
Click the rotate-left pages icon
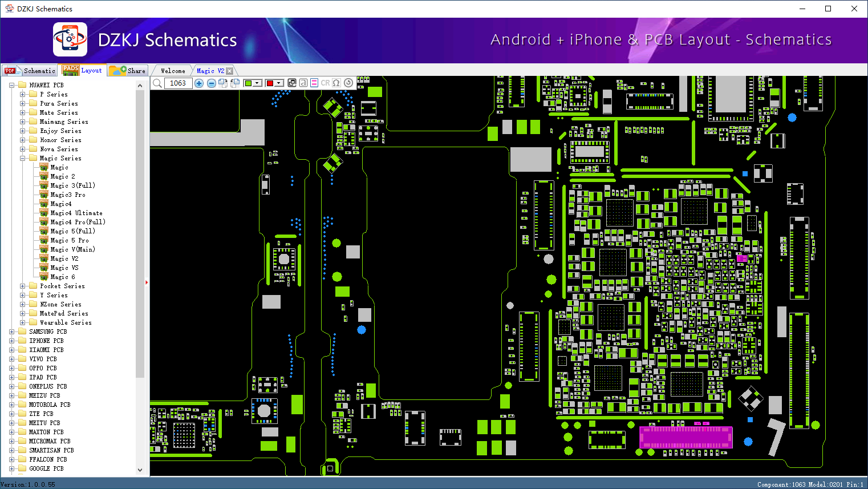[234, 83]
